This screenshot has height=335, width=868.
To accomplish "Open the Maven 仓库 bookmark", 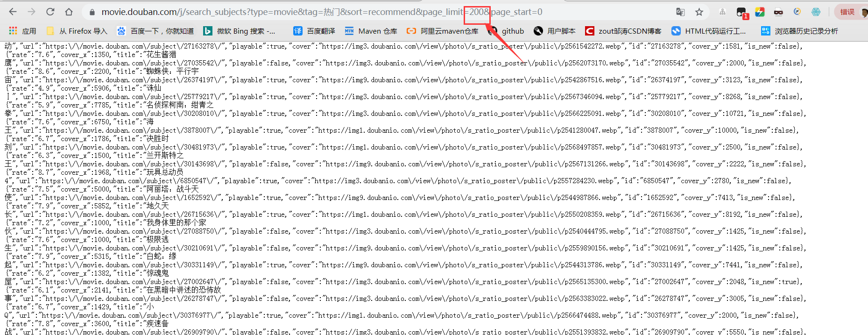I will coord(371,31).
